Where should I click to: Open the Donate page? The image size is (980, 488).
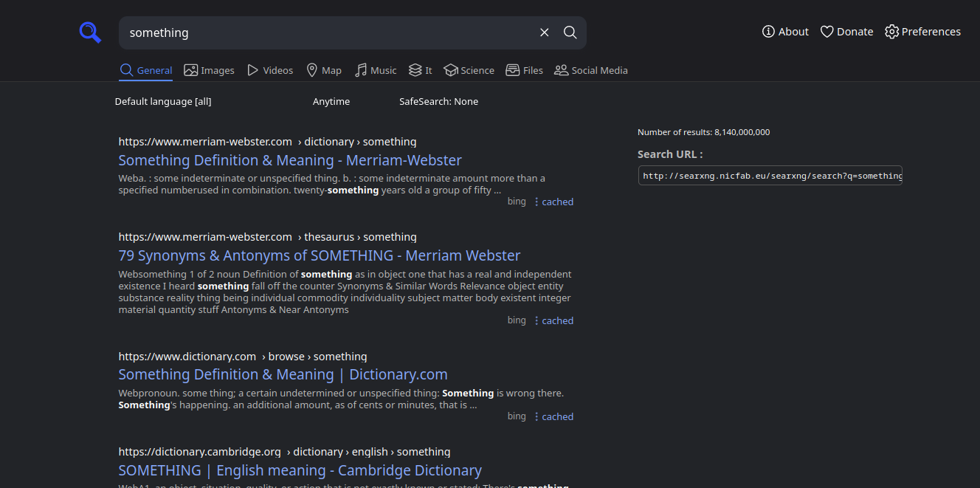846,32
